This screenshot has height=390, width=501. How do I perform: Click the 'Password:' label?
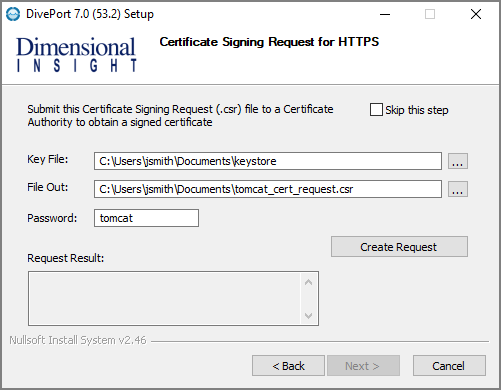pos(52,218)
